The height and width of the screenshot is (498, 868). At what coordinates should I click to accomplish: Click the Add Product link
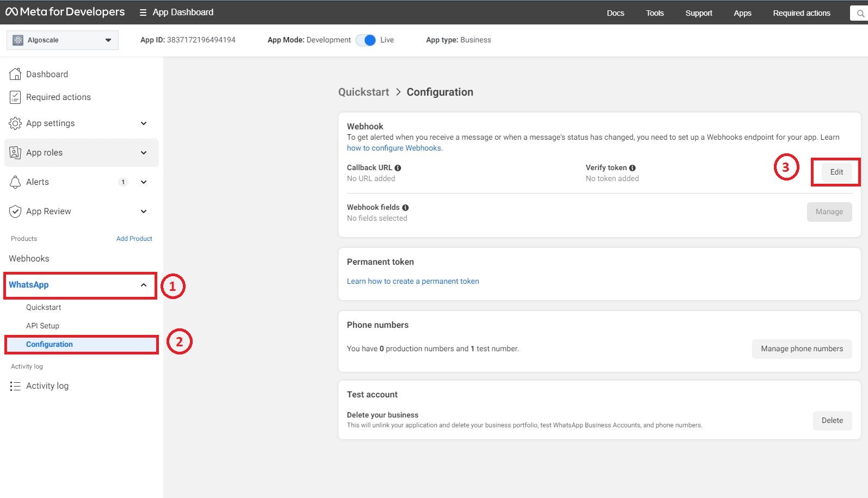134,239
